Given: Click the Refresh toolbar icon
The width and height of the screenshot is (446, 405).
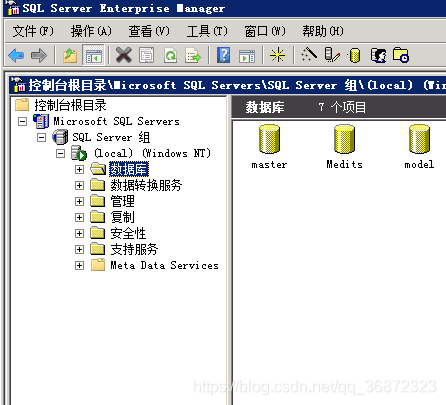Looking at the screenshot, I should click(170, 55).
